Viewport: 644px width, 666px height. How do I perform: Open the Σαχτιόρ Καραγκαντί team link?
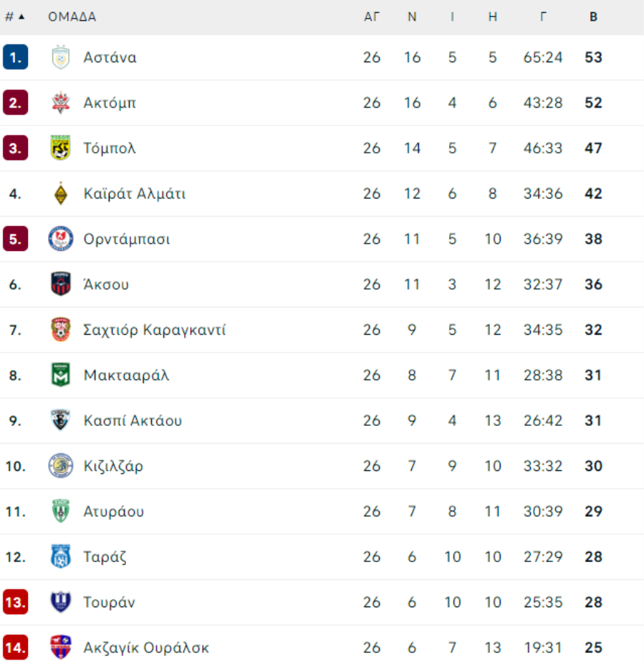click(155, 330)
